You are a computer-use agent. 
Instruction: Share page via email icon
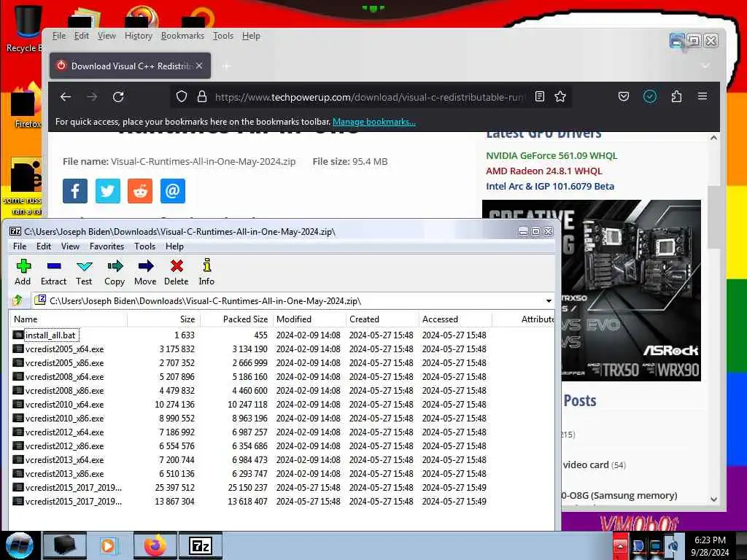(x=172, y=191)
